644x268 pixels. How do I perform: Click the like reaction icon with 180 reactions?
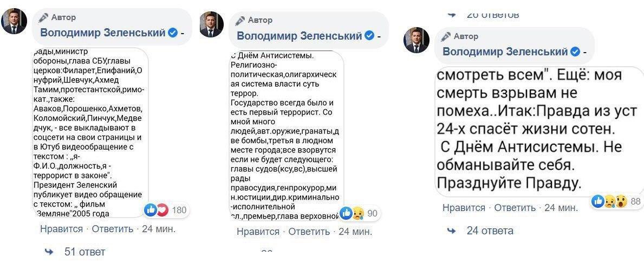[x=150, y=210]
